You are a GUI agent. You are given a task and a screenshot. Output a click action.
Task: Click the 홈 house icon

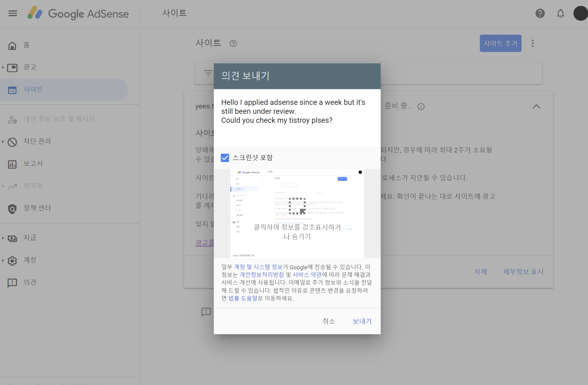pyautogui.click(x=12, y=45)
